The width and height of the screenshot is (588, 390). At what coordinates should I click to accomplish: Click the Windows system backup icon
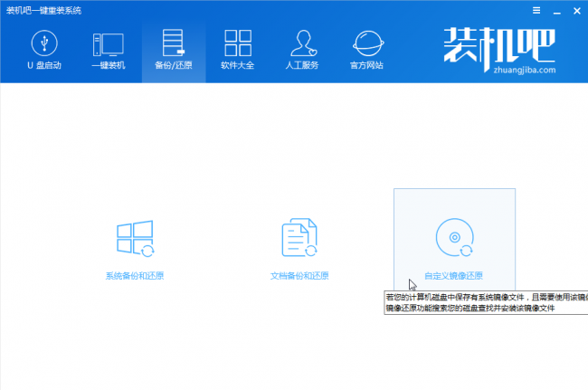point(135,239)
